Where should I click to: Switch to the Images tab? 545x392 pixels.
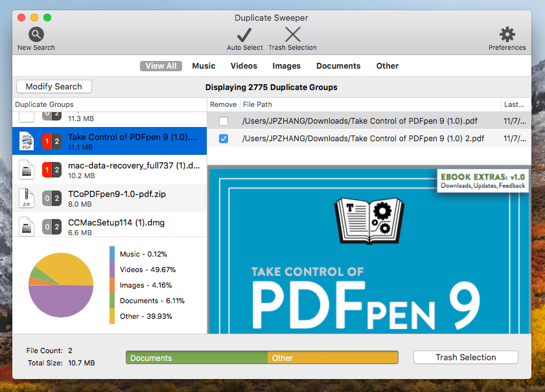(286, 66)
